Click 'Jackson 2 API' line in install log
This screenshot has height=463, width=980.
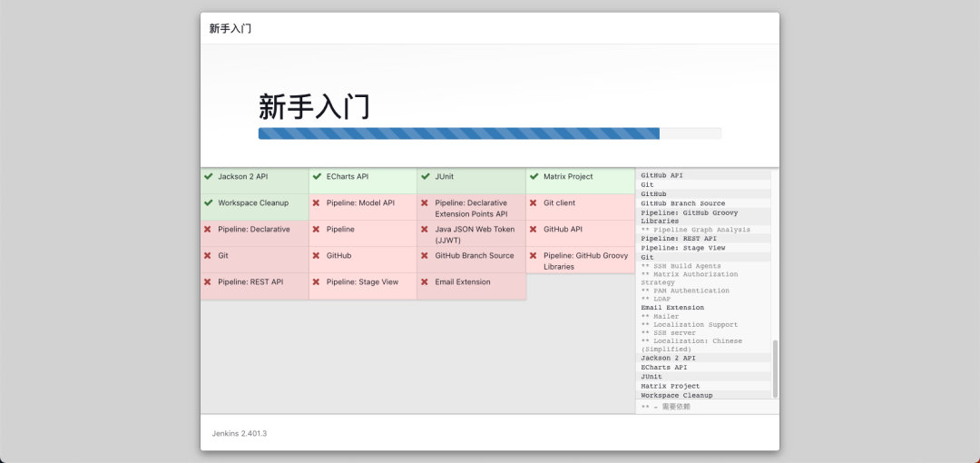pyautogui.click(x=668, y=358)
